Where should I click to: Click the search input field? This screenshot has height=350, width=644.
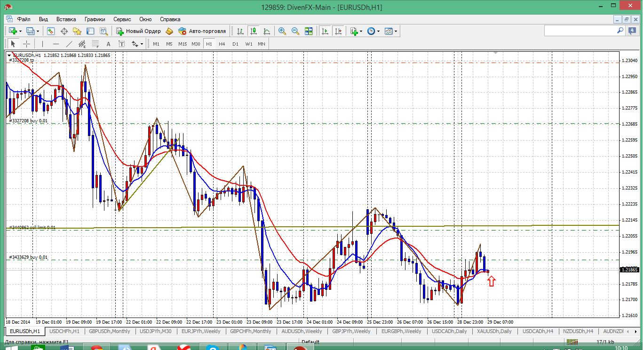pos(580,31)
